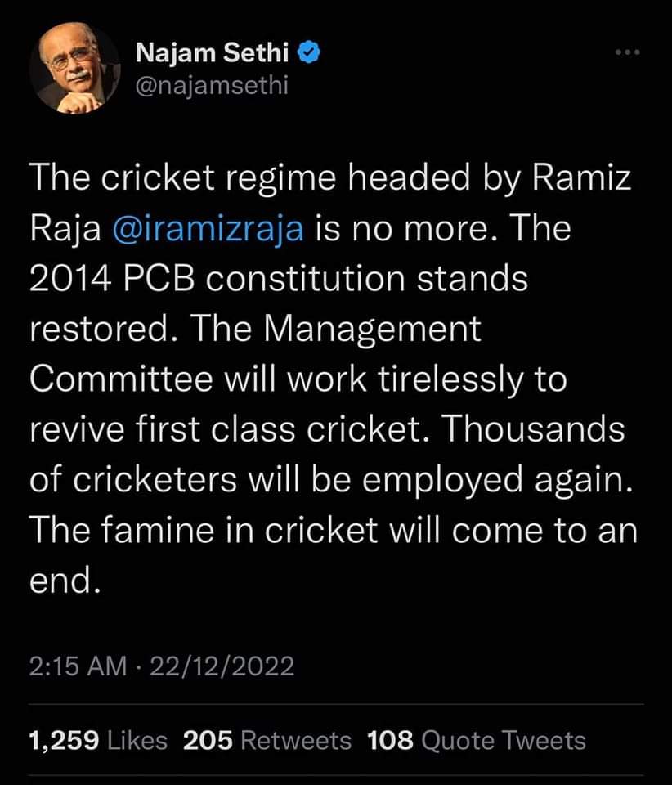Click the word "famine" in the tweet
The image size is (672, 785).
click(x=168, y=531)
